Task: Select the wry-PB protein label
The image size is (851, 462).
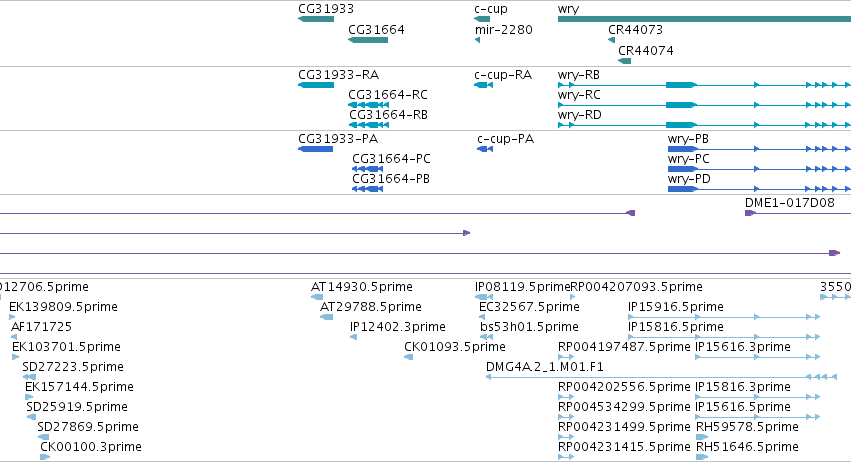Action: click(688, 139)
